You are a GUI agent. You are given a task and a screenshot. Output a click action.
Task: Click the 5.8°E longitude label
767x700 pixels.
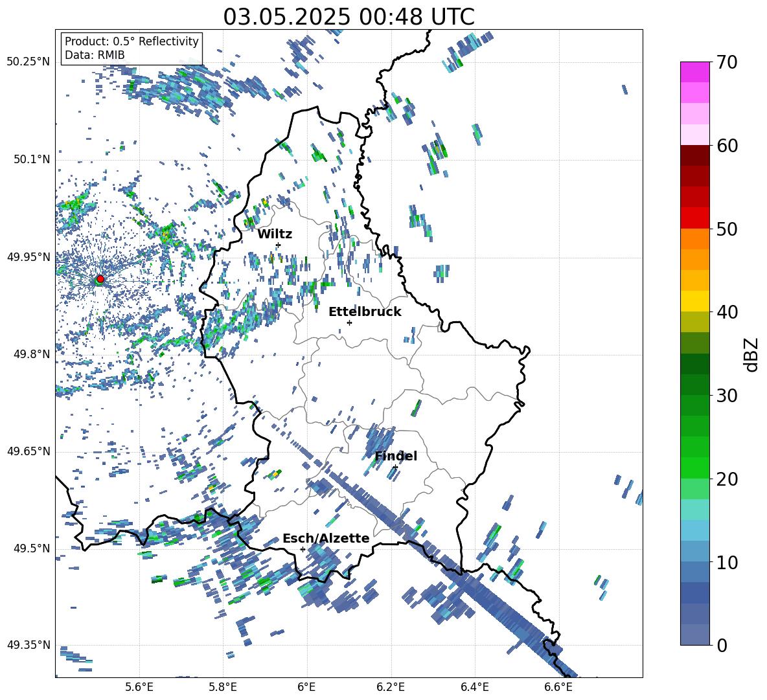(223, 687)
